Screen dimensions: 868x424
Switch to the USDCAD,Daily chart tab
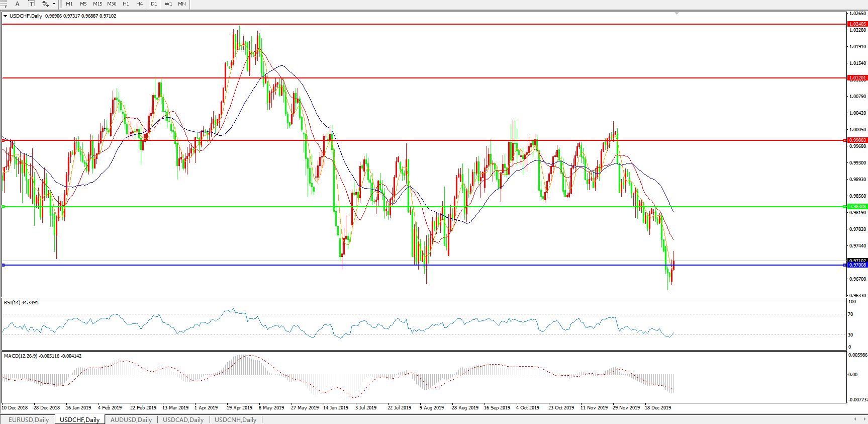click(183, 419)
